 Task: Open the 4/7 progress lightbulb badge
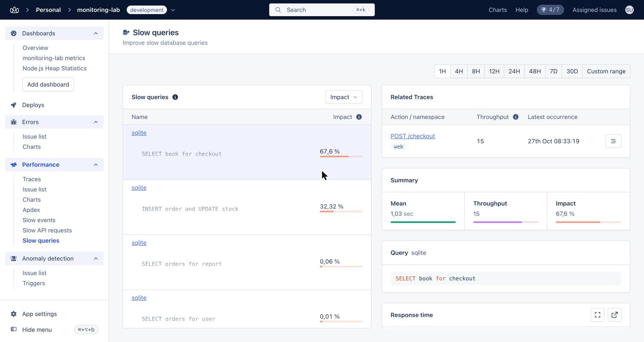(x=550, y=10)
